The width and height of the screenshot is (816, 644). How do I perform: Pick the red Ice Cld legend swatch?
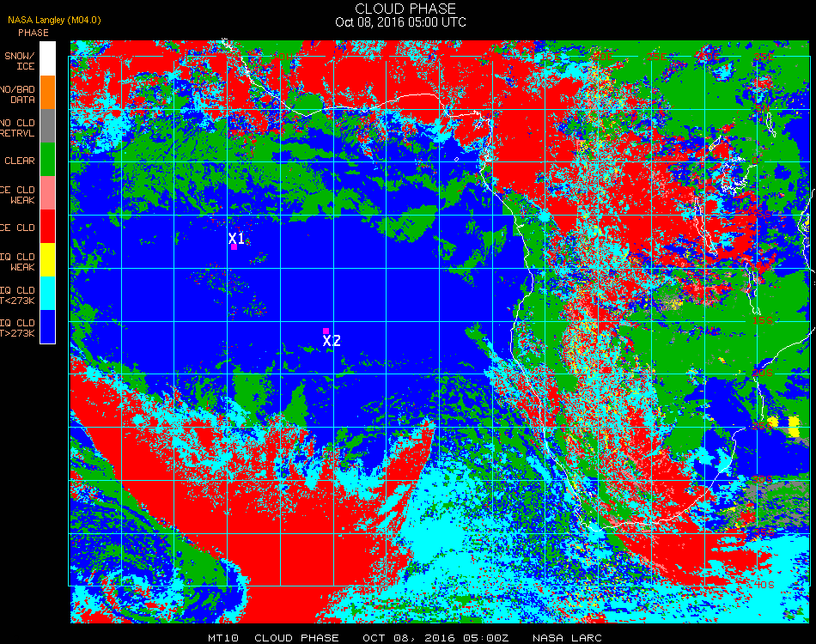point(47,227)
